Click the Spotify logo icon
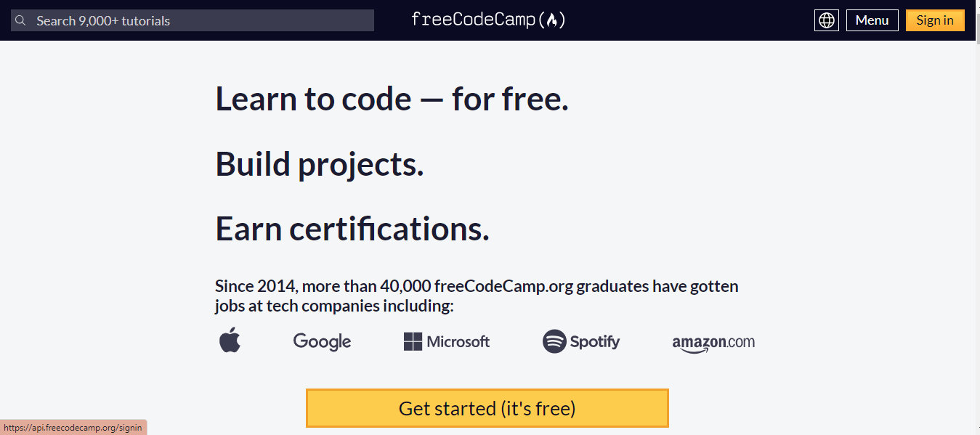This screenshot has width=980, height=435. [554, 341]
